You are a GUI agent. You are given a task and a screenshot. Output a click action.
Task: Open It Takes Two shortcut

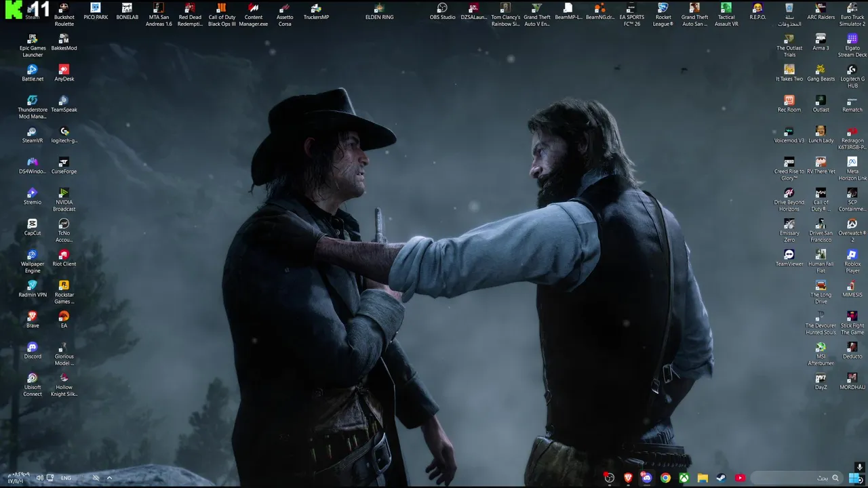[x=789, y=73]
